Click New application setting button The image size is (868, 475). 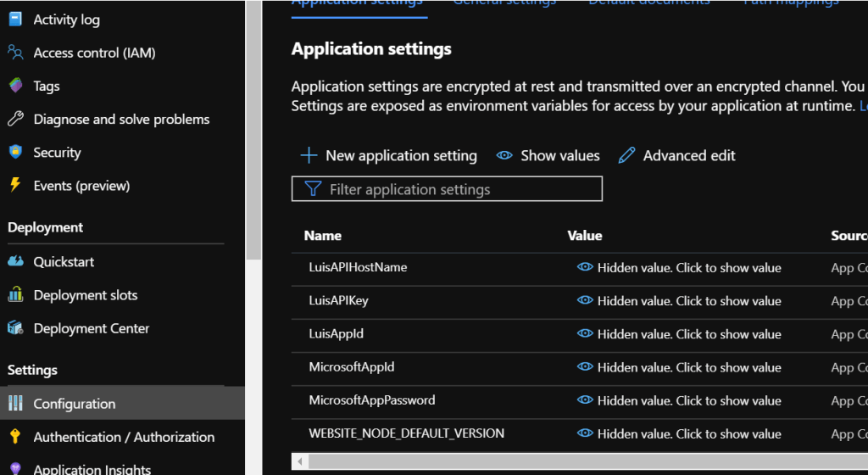[x=389, y=155]
